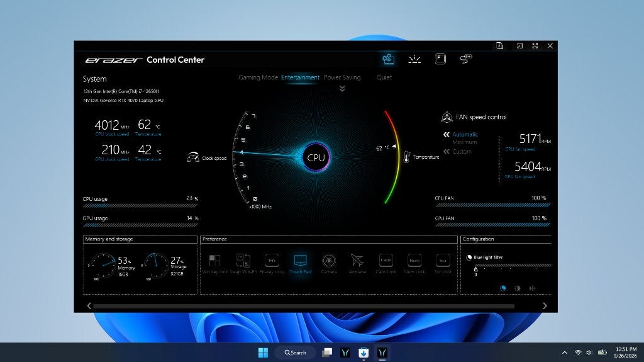Switch to Gaming Mode
Viewport: 644px width, 362px height.
pos(258,77)
